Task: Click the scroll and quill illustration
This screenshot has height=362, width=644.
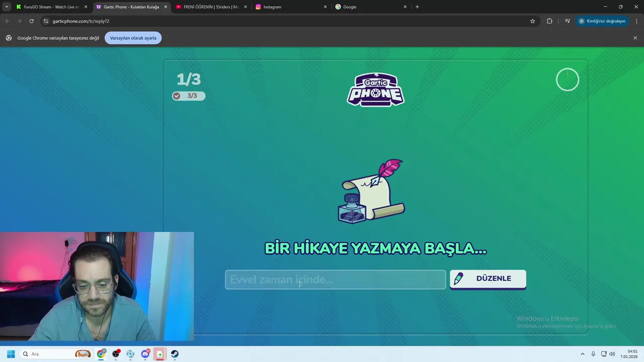Action: [372, 191]
